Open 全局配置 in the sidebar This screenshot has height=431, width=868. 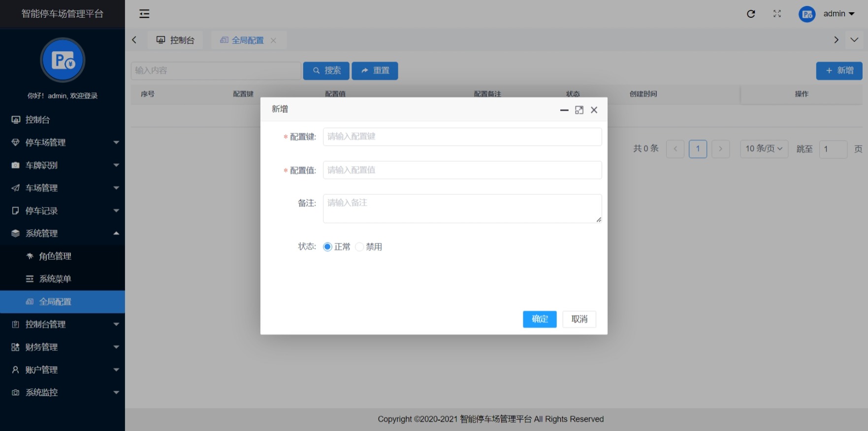pos(63,302)
